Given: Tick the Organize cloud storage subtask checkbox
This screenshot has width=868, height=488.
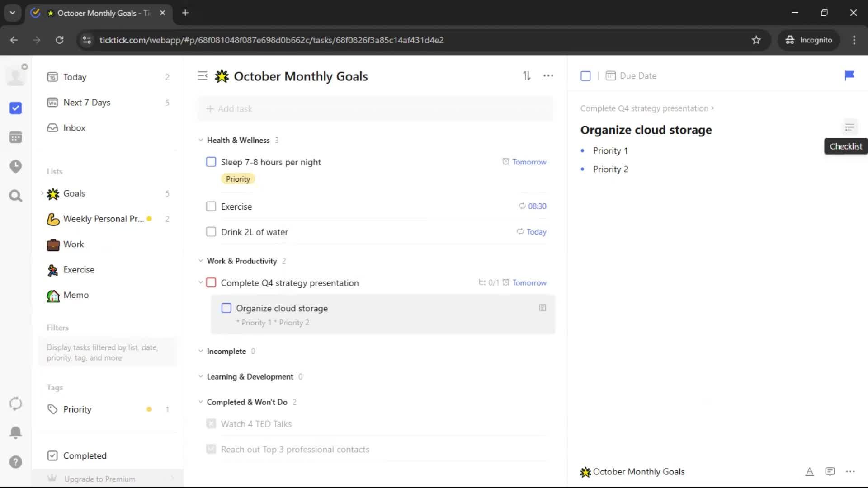Looking at the screenshot, I should point(226,308).
